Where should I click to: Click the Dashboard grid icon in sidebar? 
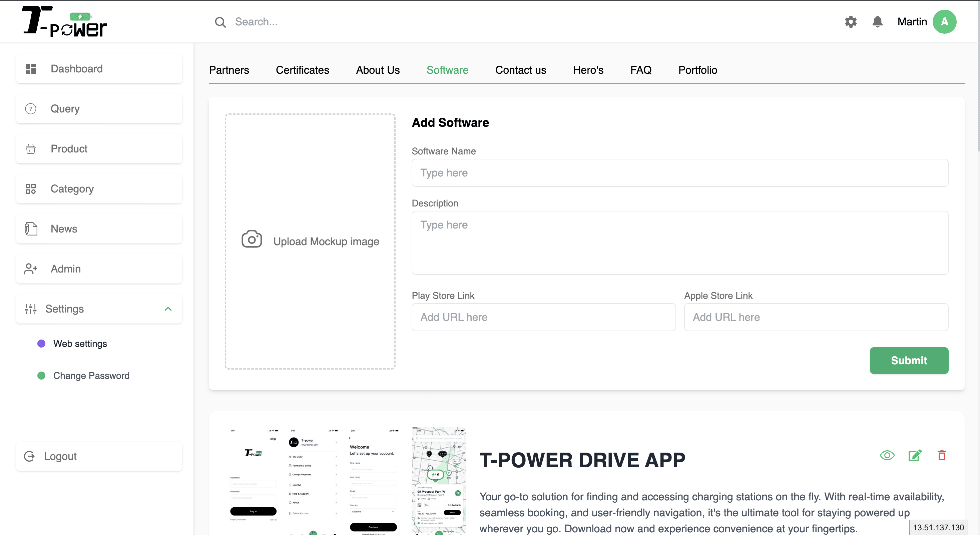pyautogui.click(x=31, y=69)
